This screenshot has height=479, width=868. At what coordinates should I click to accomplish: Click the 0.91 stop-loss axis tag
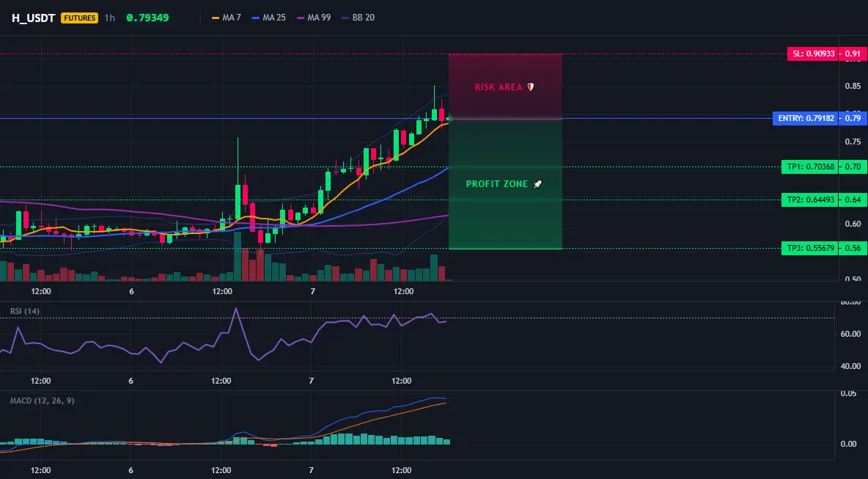(x=853, y=54)
